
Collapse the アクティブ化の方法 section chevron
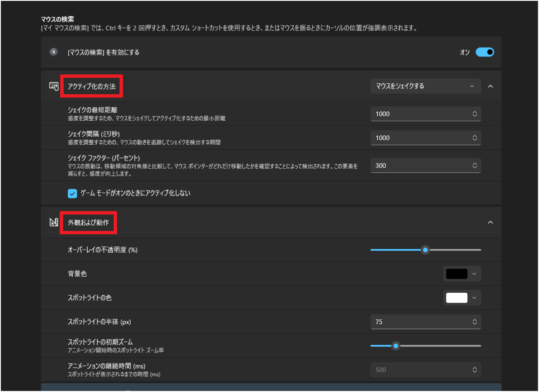pos(490,86)
